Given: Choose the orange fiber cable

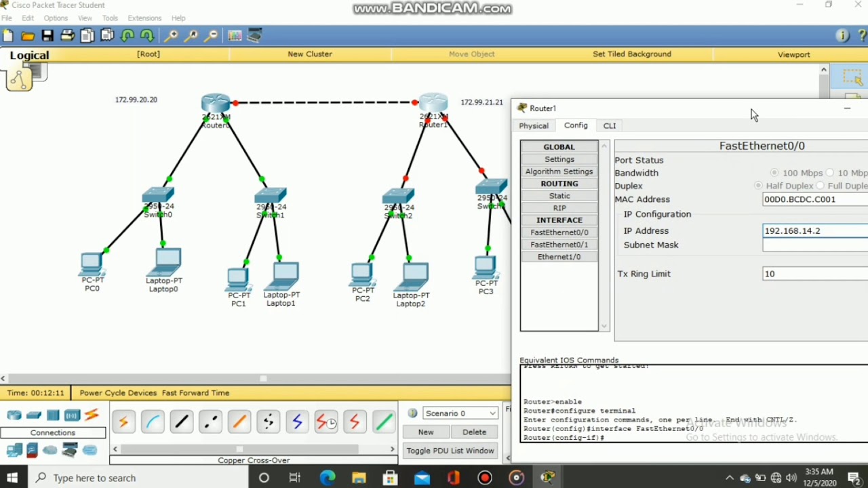Looking at the screenshot, I should 239,422.
